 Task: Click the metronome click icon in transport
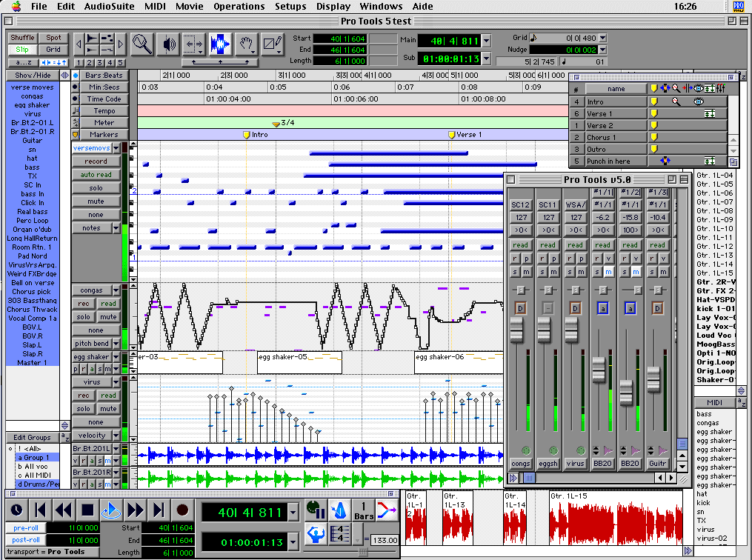(339, 509)
